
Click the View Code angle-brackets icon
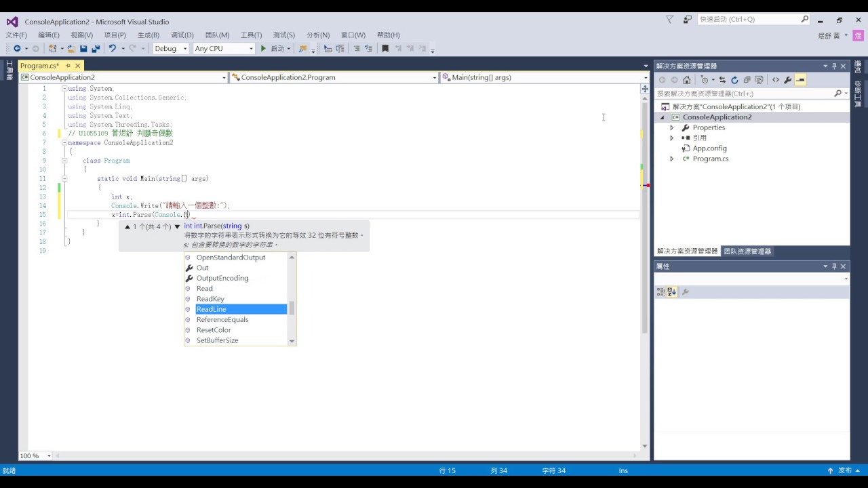[776, 80]
